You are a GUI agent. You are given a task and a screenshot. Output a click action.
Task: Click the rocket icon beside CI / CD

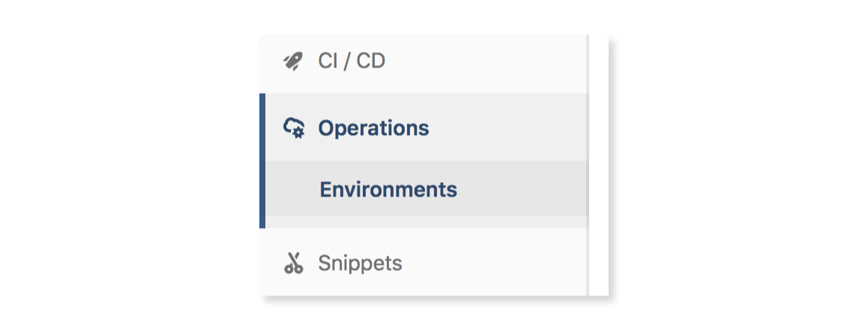293,61
